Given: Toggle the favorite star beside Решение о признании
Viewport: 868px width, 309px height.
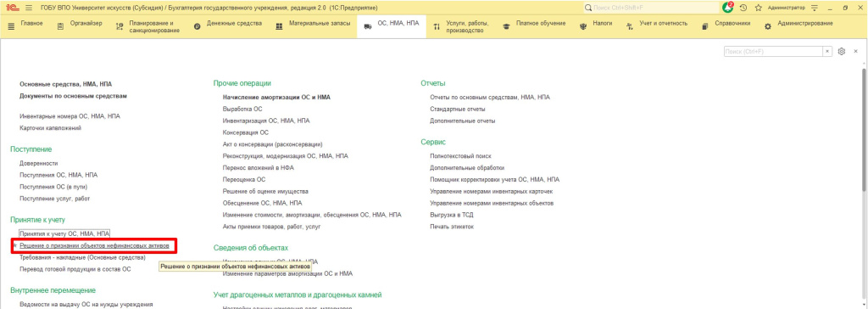Looking at the screenshot, I should 14,245.
